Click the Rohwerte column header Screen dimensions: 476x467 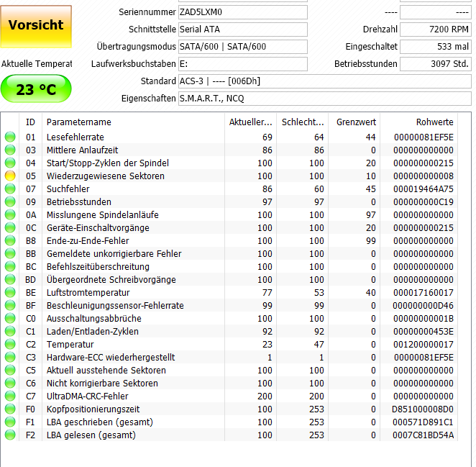point(419,122)
